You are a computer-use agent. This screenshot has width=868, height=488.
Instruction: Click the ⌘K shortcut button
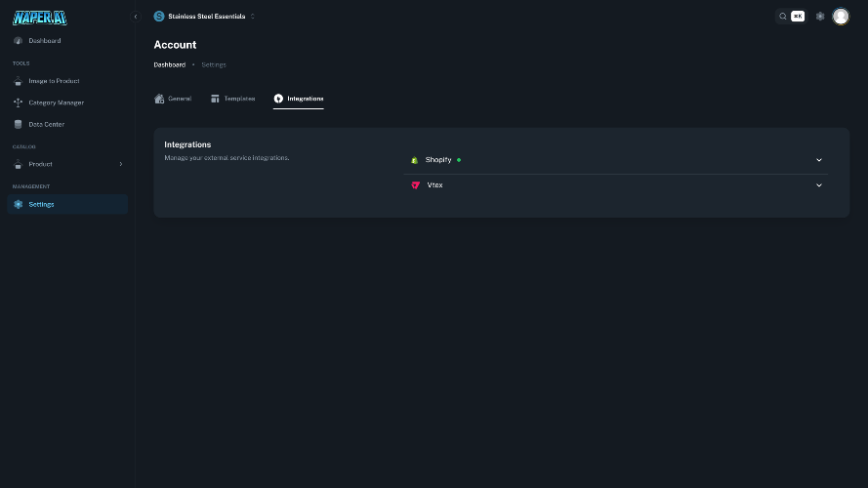(x=798, y=17)
